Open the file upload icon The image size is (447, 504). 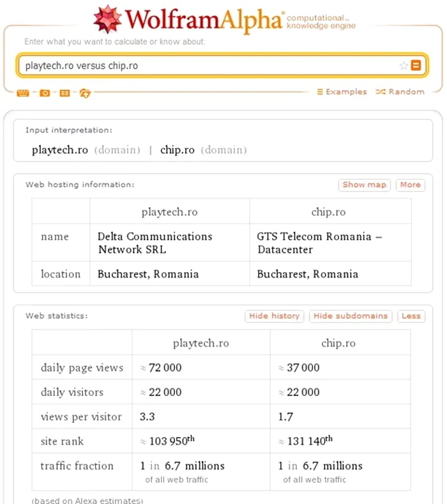click(85, 93)
